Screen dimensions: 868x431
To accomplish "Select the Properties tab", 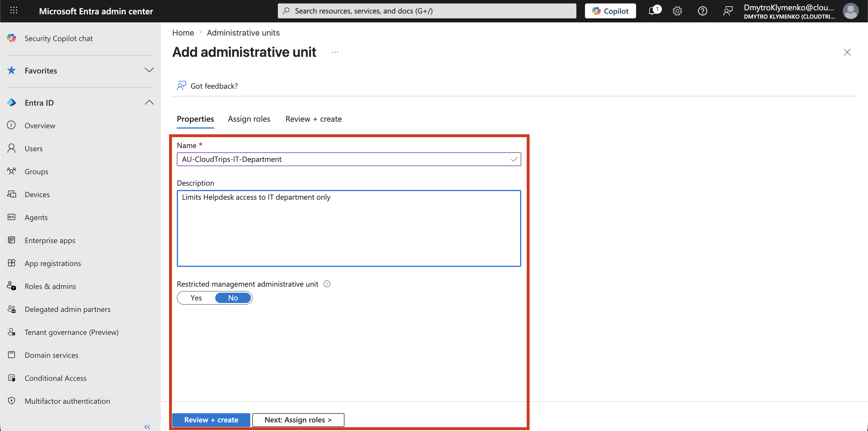I will click(x=195, y=119).
